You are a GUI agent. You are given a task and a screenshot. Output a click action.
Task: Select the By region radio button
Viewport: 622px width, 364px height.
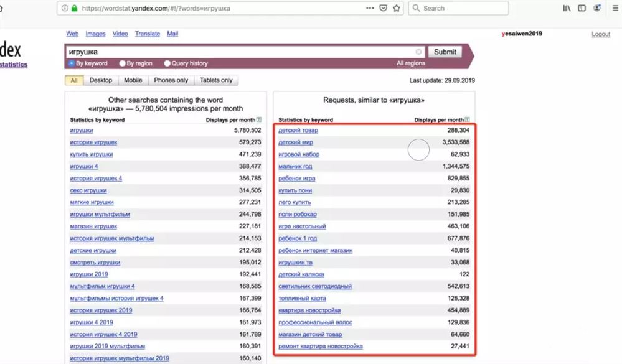pos(122,63)
